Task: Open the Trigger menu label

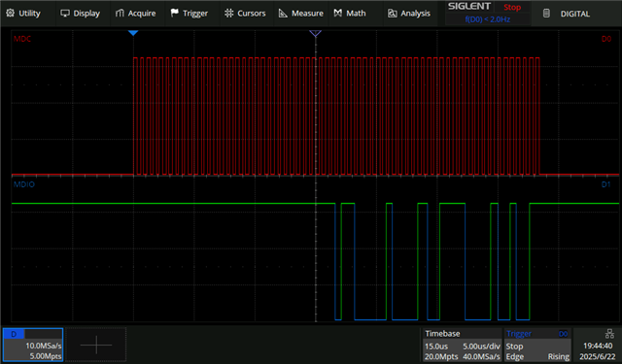Action: (194, 14)
